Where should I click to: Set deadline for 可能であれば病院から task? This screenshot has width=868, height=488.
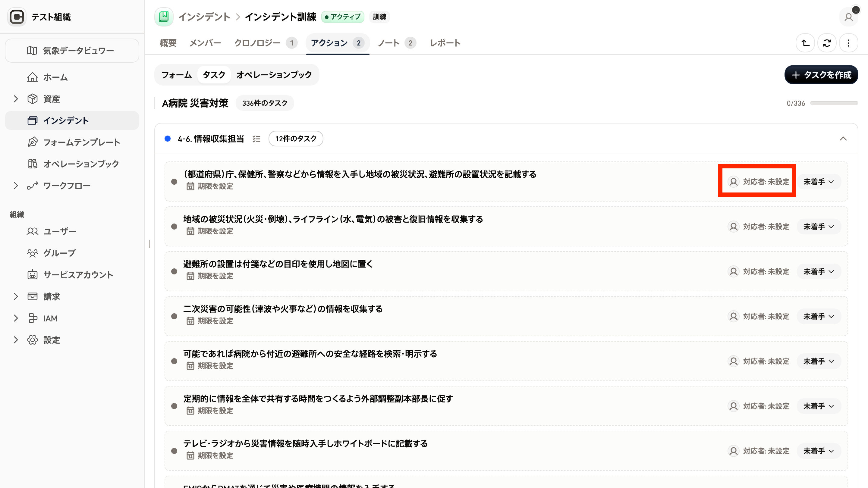210,366
